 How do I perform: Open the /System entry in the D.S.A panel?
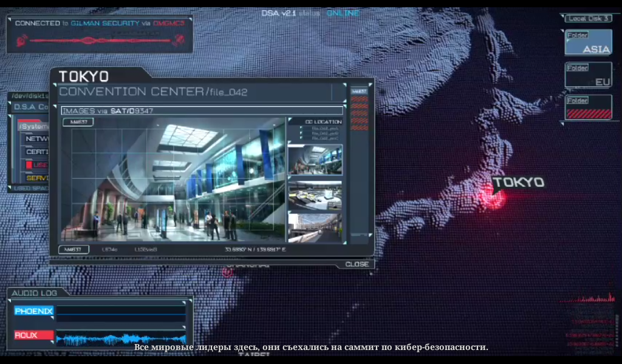tap(33, 126)
